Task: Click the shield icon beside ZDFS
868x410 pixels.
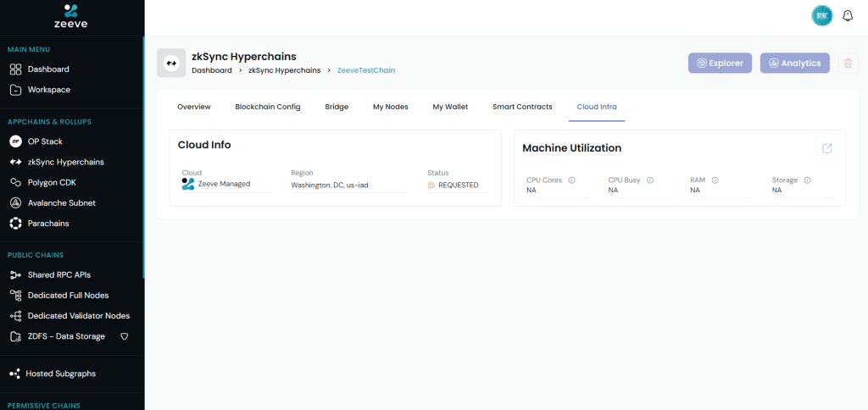Action: click(125, 336)
